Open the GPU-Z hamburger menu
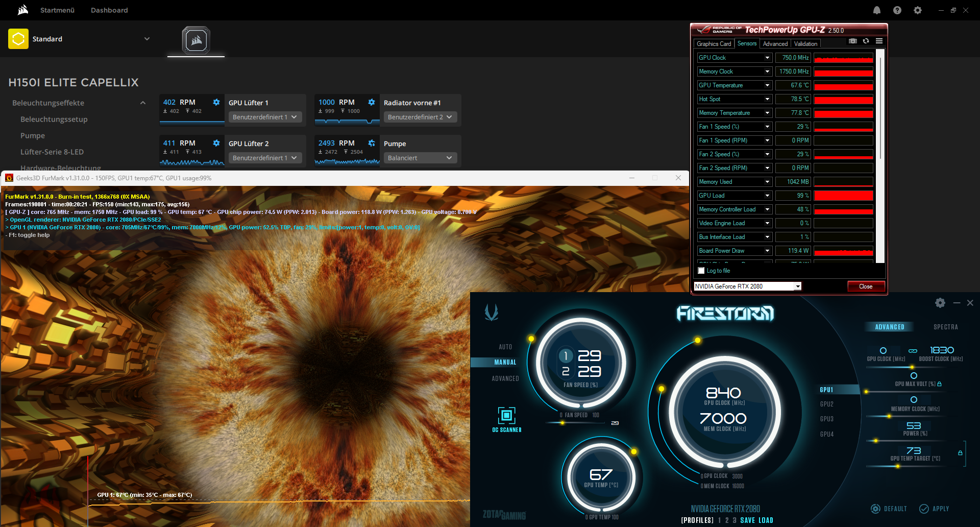The image size is (980, 527). [x=879, y=40]
